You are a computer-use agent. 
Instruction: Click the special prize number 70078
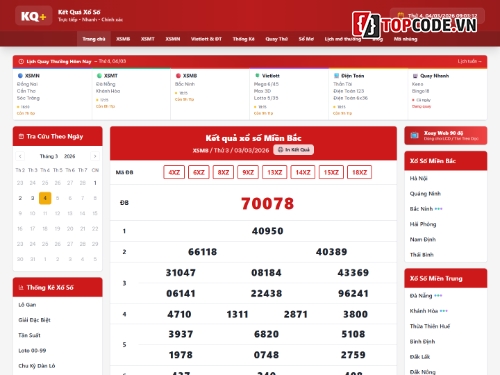(x=267, y=203)
